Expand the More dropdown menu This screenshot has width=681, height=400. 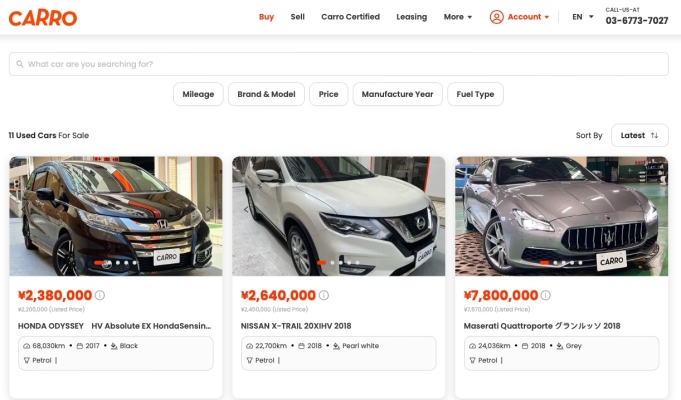tap(458, 17)
